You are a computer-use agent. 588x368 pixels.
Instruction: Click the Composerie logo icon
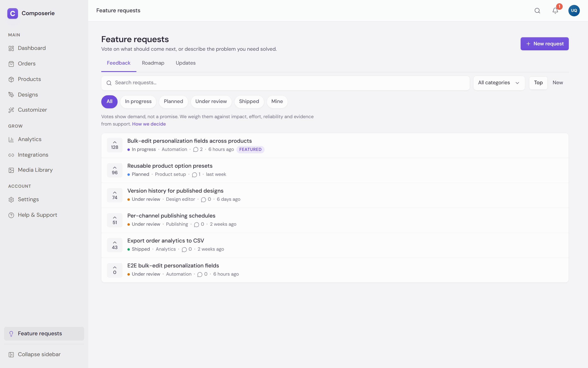[x=13, y=13]
